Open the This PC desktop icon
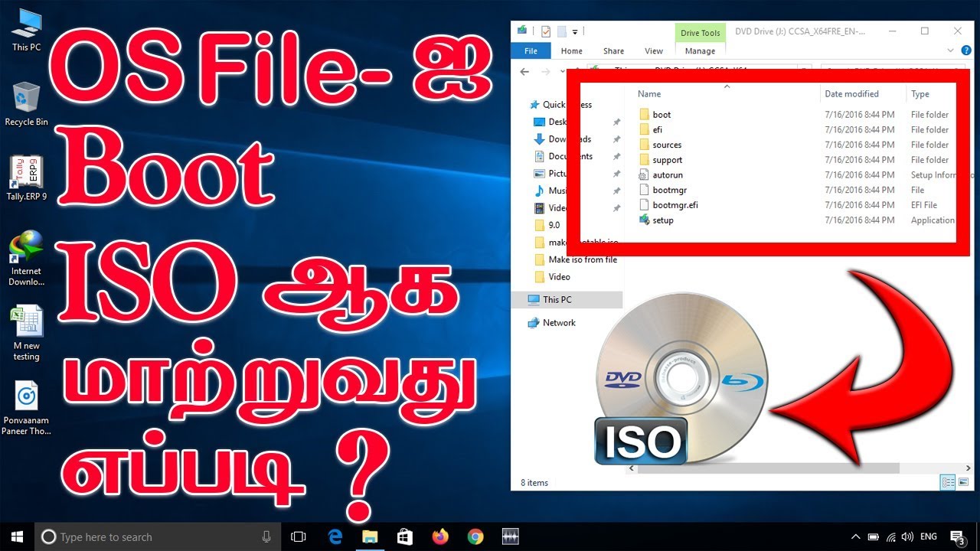 27,30
